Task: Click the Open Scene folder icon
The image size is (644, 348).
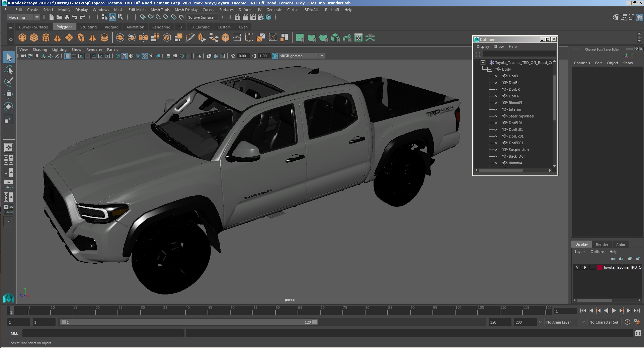Action: pos(59,17)
